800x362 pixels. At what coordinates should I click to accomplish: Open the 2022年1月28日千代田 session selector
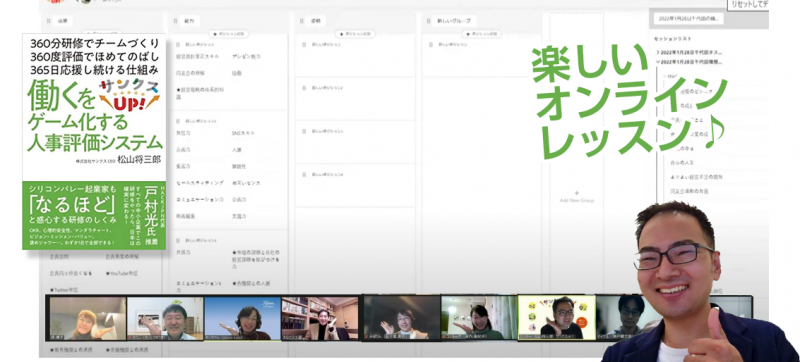pyautogui.click(x=689, y=18)
